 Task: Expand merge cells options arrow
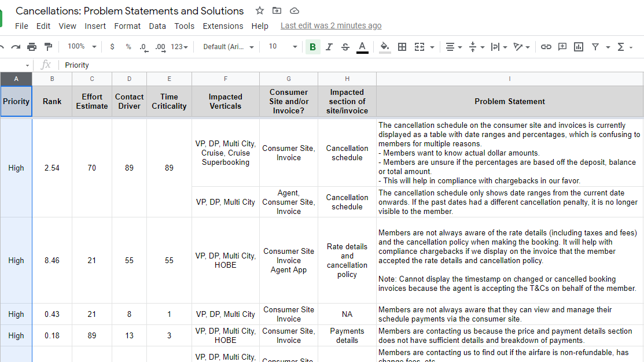click(432, 47)
